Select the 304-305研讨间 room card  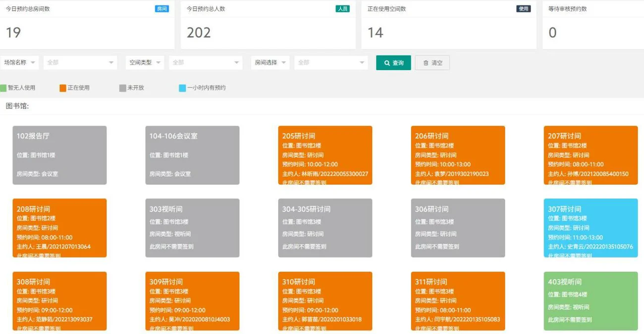point(325,228)
